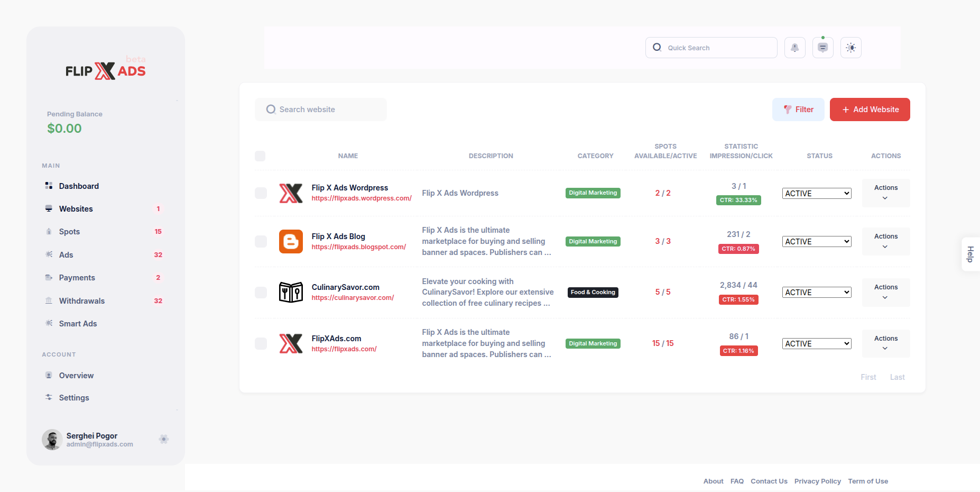Screen dimensions: 980x492
Task: Click the Settings sliders icon
Action: click(x=49, y=397)
